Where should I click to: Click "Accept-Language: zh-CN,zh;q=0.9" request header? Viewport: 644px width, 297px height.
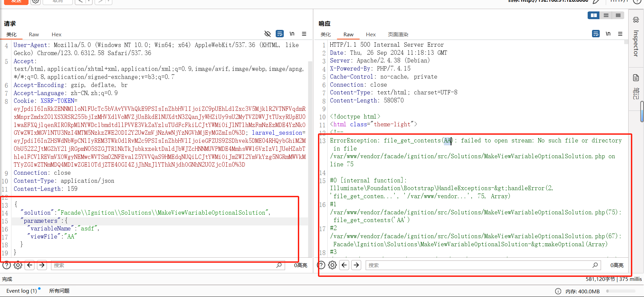point(66,93)
